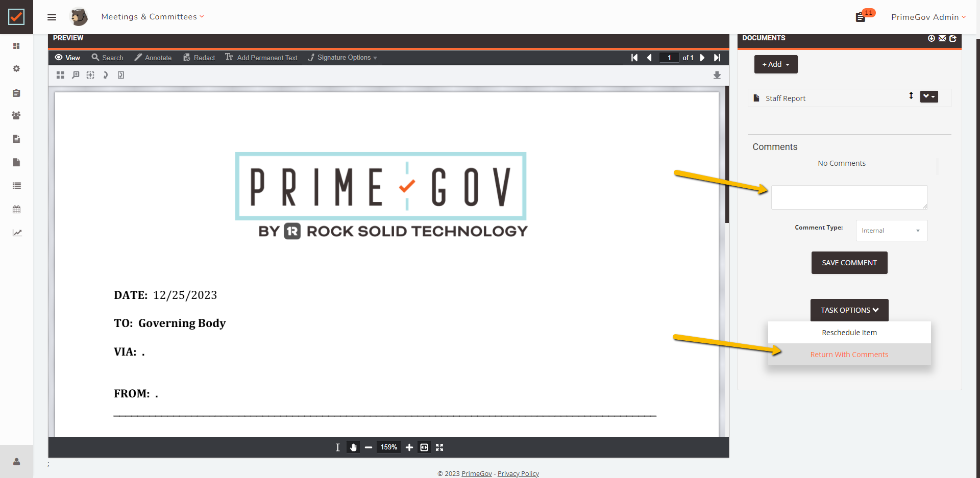Click the PrimeGov checkmark logo

16,17
